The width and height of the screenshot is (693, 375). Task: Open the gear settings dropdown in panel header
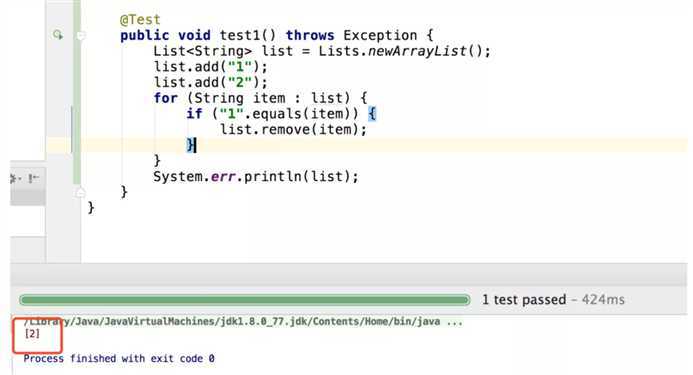coord(14,179)
